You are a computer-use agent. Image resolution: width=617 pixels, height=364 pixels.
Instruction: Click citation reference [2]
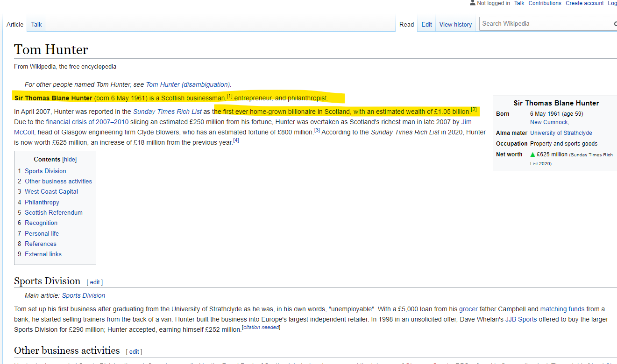[x=474, y=110]
